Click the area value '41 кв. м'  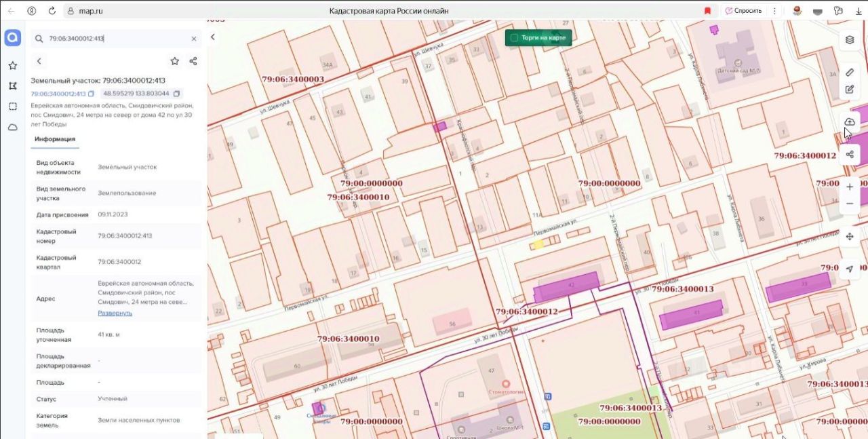[x=108, y=335]
